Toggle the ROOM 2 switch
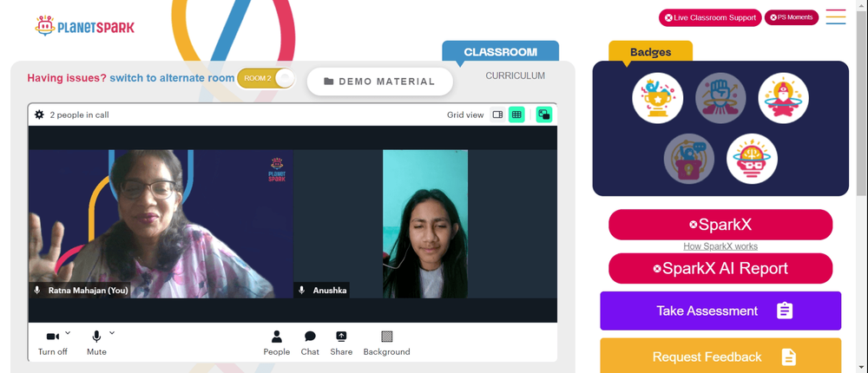 coord(266,78)
